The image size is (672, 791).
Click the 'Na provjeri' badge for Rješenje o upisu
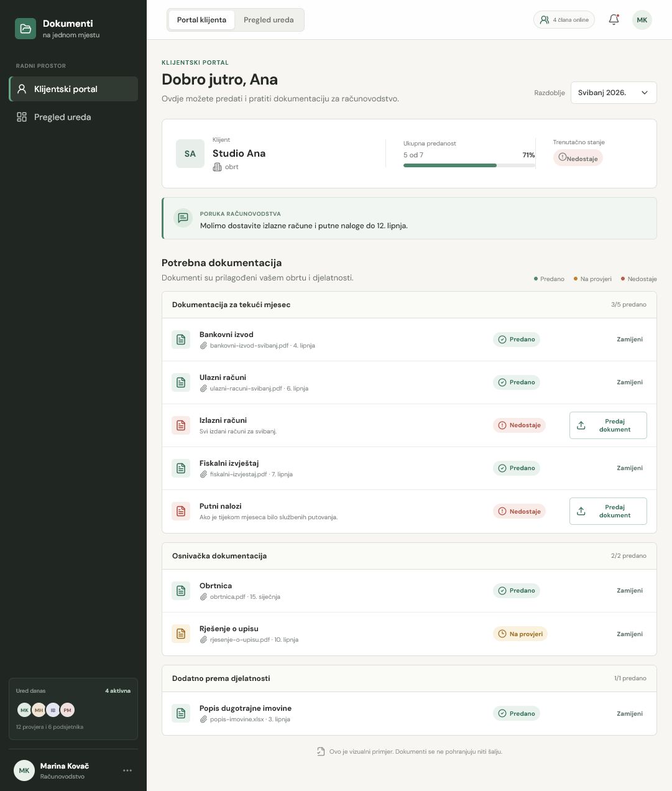520,634
